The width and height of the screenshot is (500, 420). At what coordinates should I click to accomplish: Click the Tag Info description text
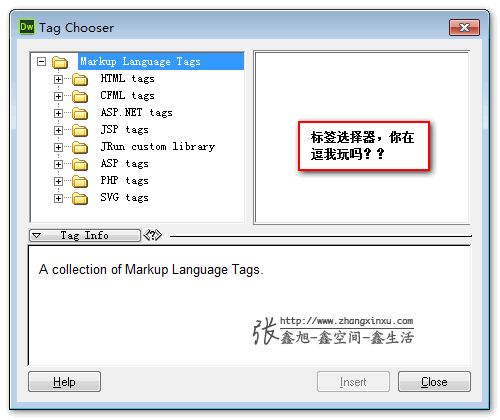pos(151,270)
